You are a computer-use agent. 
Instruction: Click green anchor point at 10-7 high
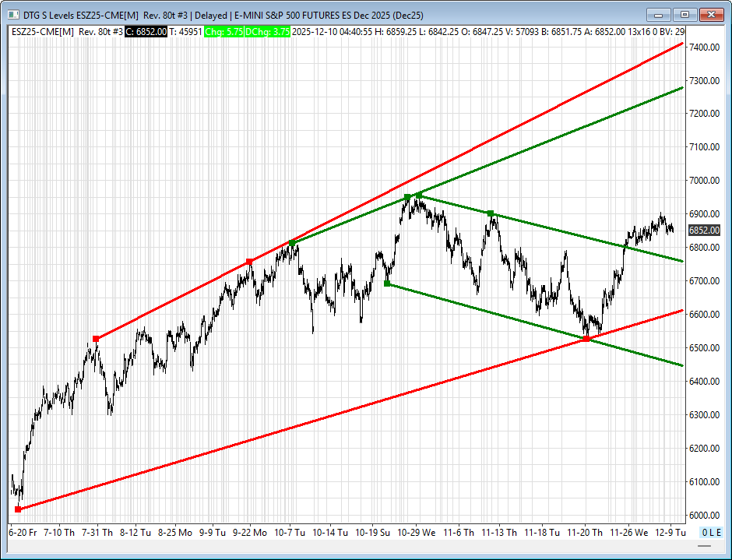coord(292,243)
